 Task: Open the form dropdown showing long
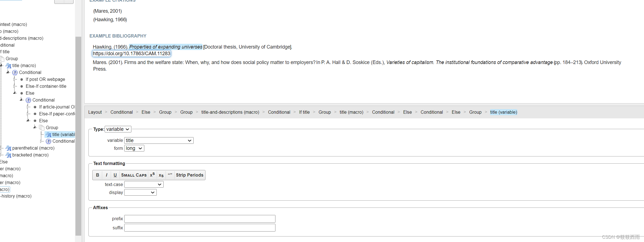134,148
